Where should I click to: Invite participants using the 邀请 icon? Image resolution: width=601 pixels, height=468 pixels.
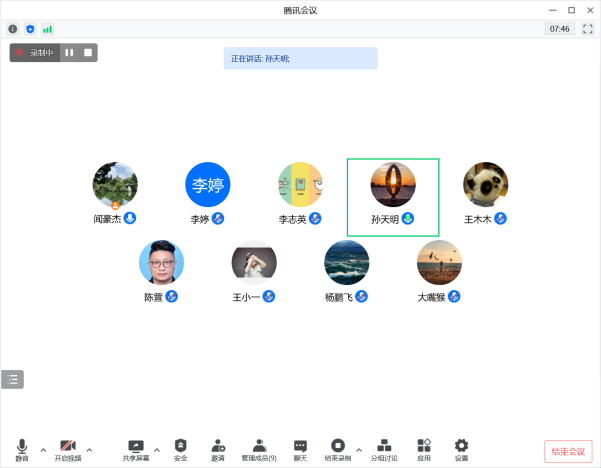coord(217,448)
